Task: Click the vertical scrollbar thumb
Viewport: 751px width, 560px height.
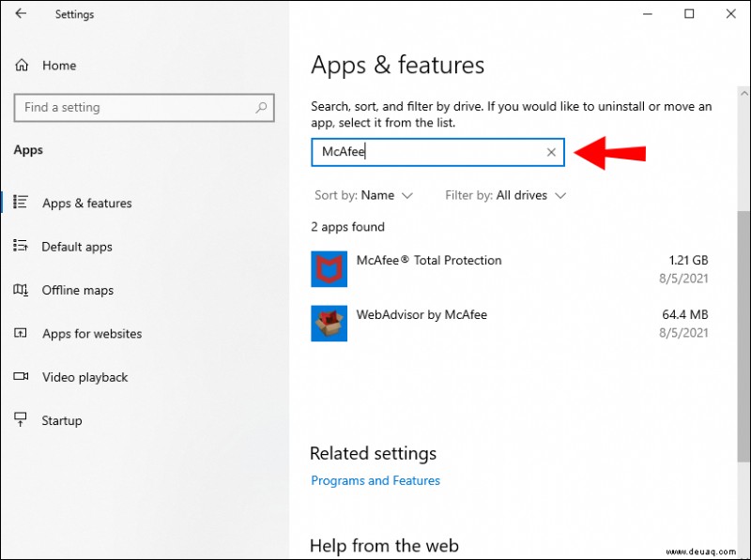Action: pyautogui.click(x=743, y=336)
